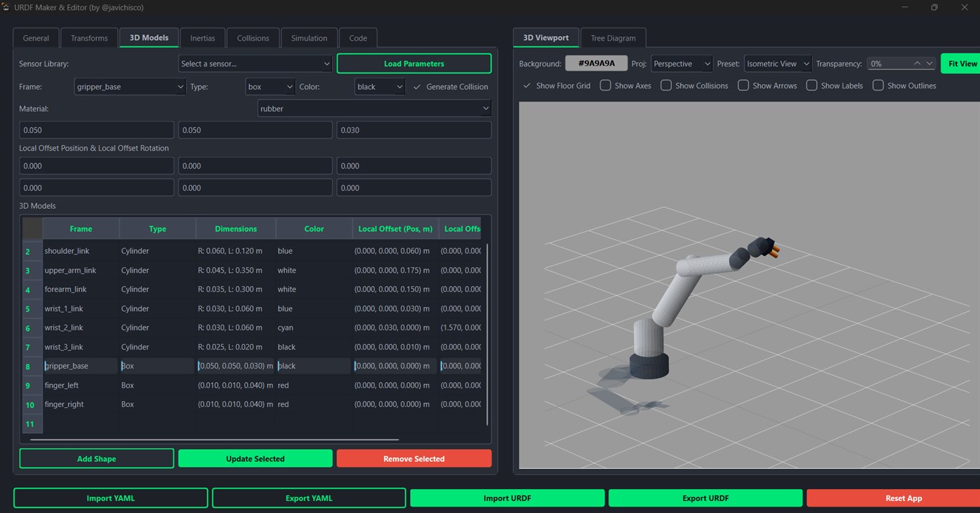Expand the Material dropdown showing rubber

(x=375, y=109)
